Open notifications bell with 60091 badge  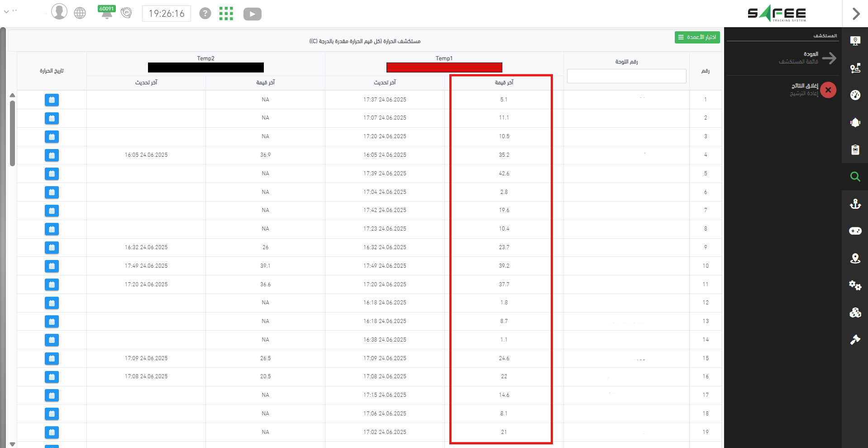pos(106,13)
